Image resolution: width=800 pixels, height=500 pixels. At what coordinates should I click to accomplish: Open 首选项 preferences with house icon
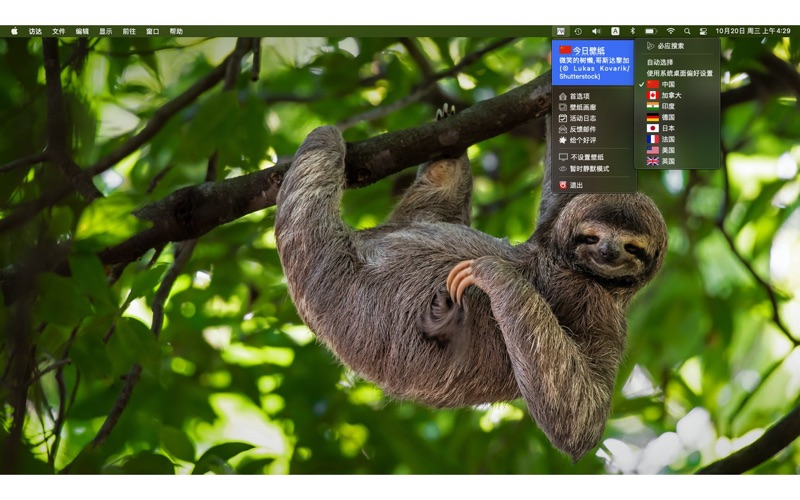click(x=579, y=96)
